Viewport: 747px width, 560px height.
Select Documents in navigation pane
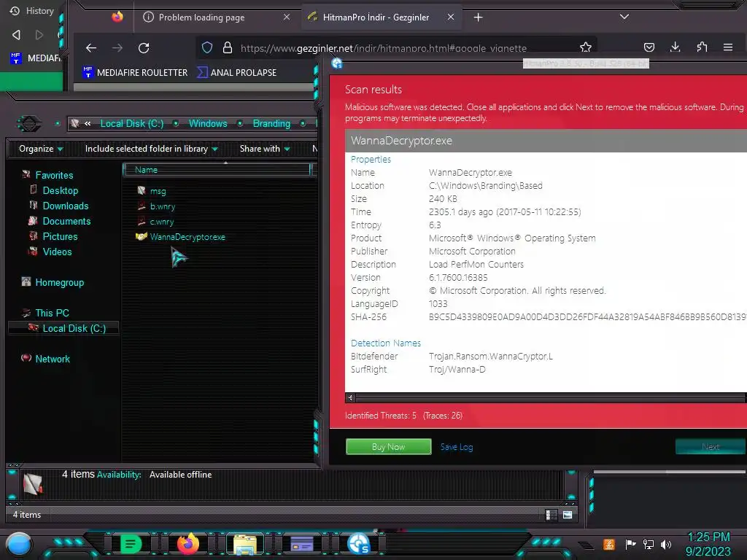pyautogui.click(x=60, y=221)
